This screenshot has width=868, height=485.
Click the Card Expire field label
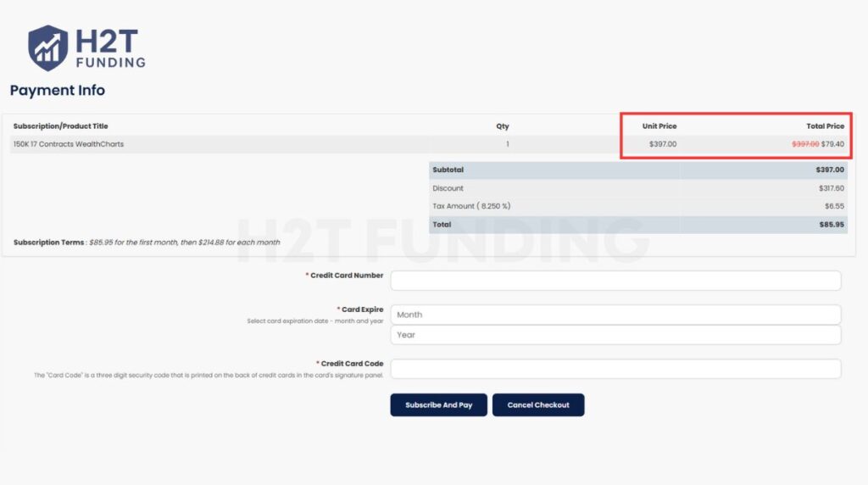(x=362, y=309)
